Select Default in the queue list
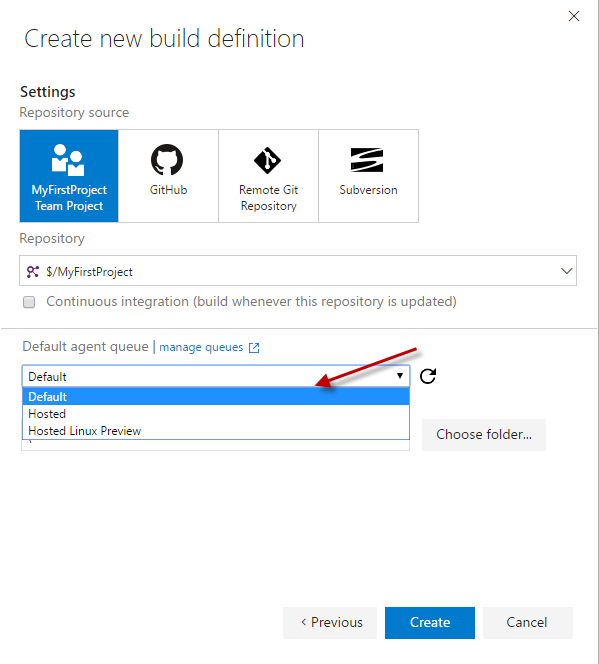 click(x=216, y=397)
